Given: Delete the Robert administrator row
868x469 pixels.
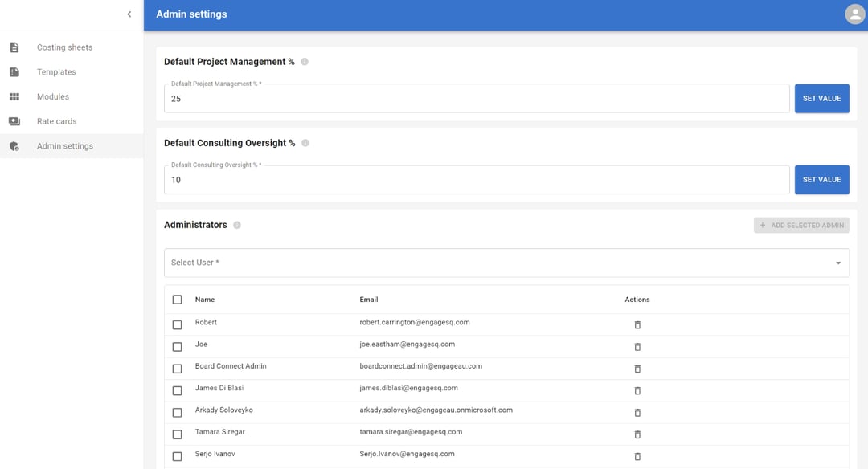Looking at the screenshot, I should (637, 325).
